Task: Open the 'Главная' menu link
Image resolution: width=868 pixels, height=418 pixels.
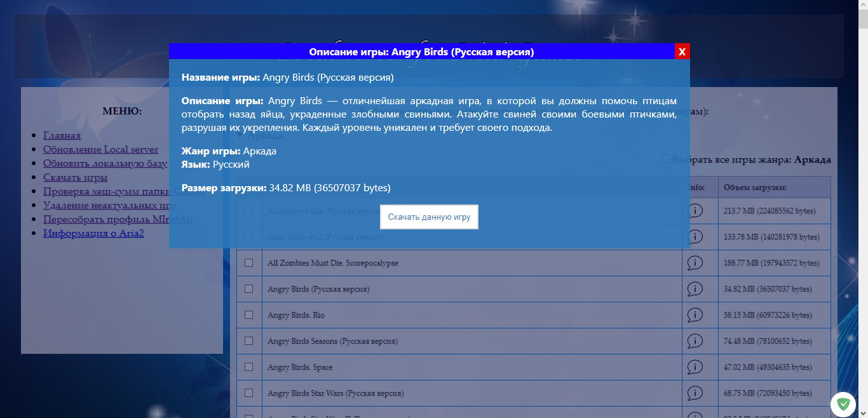Action: (x=62, y=135)
